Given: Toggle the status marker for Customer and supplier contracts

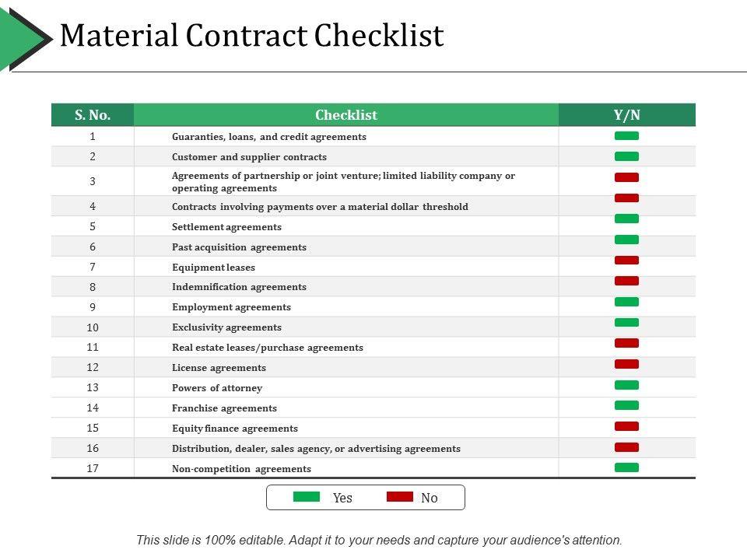Looking at the screenshot, I should click(x=626, y=156).
